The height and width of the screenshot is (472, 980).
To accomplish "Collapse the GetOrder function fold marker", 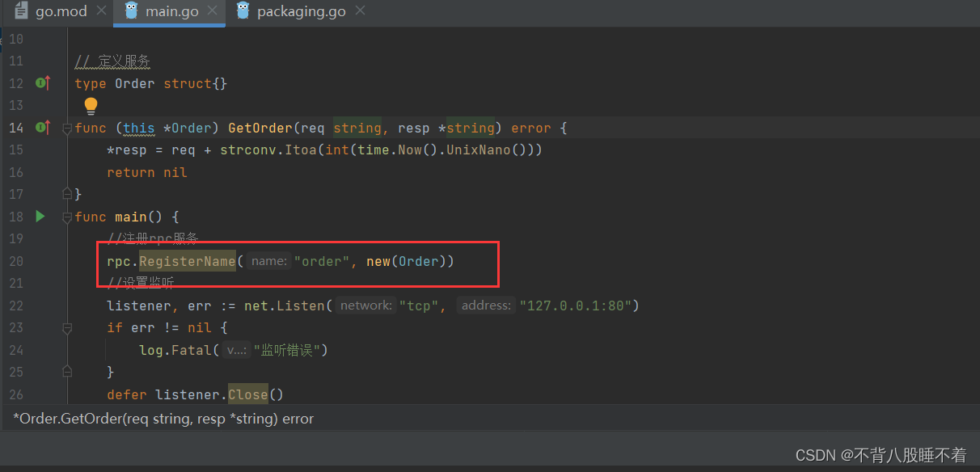I will 67,128.
